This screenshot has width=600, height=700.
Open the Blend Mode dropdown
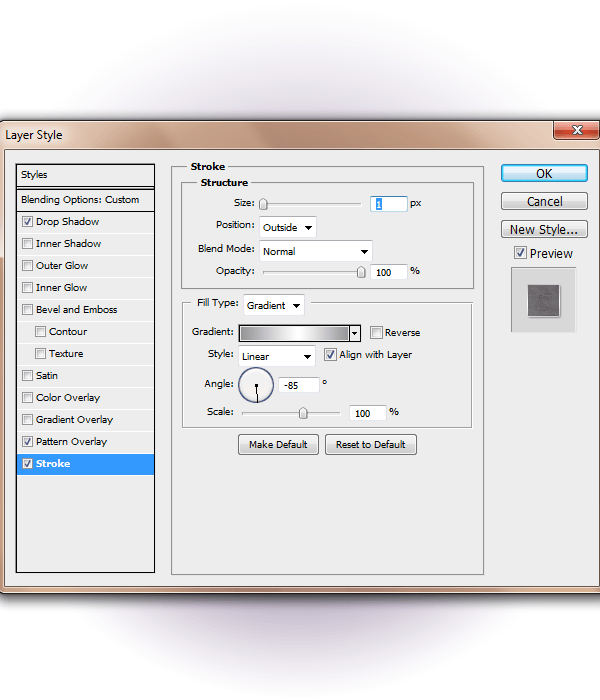coord(316,251)
